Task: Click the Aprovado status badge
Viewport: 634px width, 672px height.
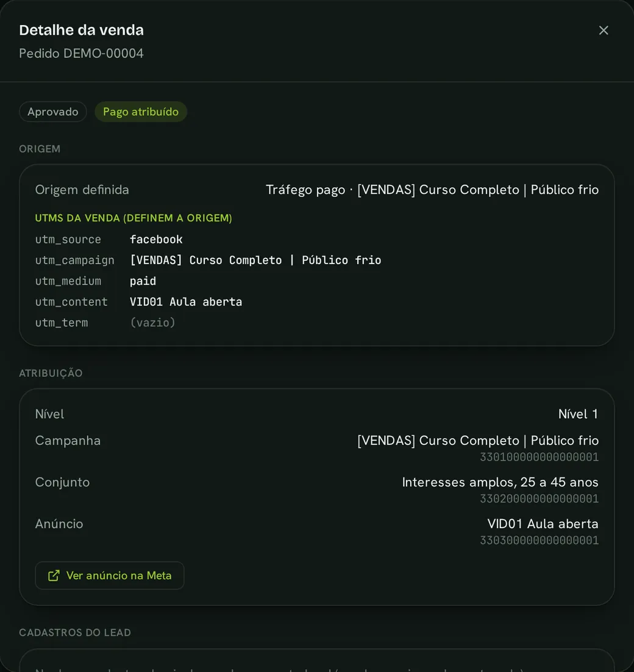Action: tap(53, 112)
